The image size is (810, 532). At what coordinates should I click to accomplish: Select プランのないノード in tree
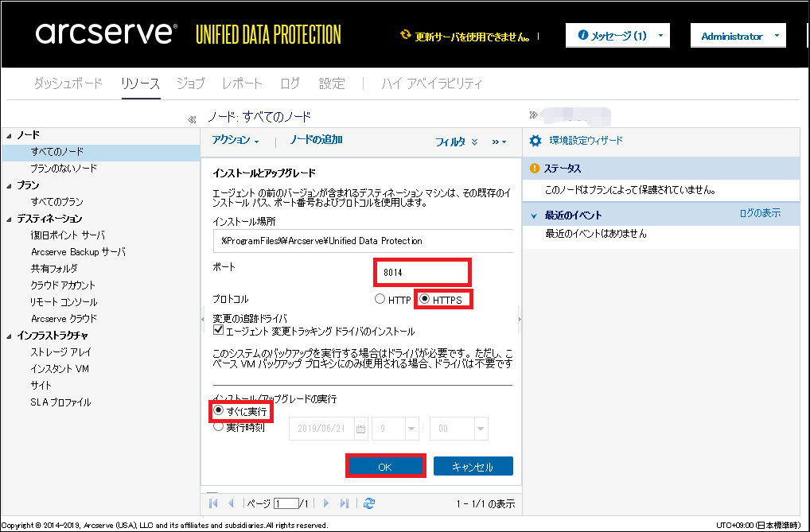pos(64,169)
